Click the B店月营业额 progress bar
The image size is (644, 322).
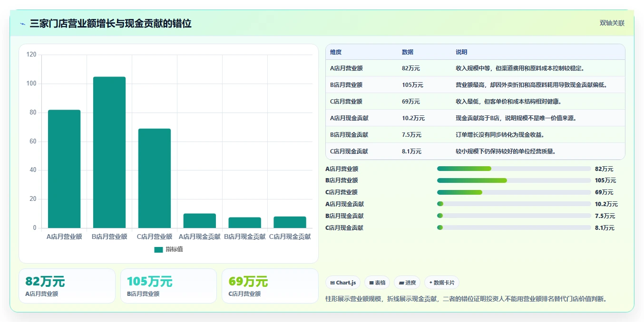(x=514, y=180)
